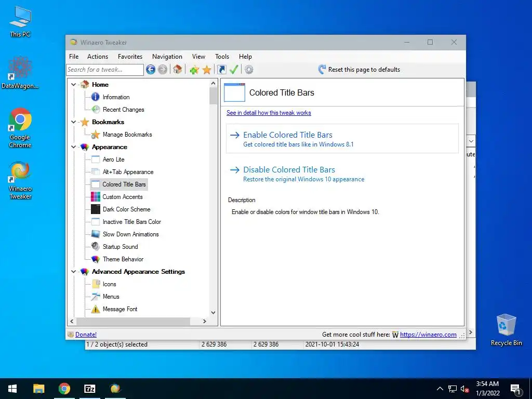Click the Startup Sound speaker icon
The height and width of the screenshot is (399, 532).
(96, 247)
